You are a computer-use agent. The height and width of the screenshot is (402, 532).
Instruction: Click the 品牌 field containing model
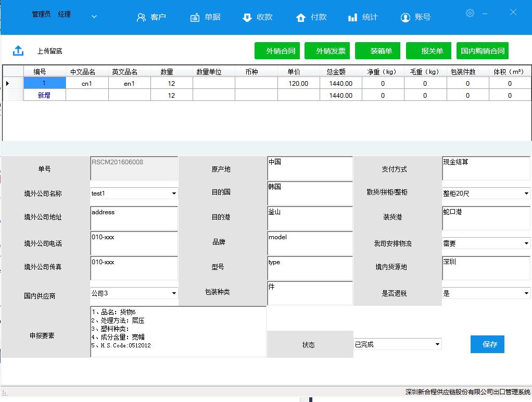pos(310,243)
